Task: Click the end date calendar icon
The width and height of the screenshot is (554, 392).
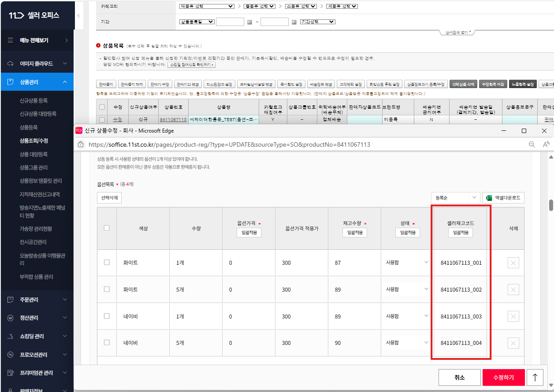Action: pos(294,22)
